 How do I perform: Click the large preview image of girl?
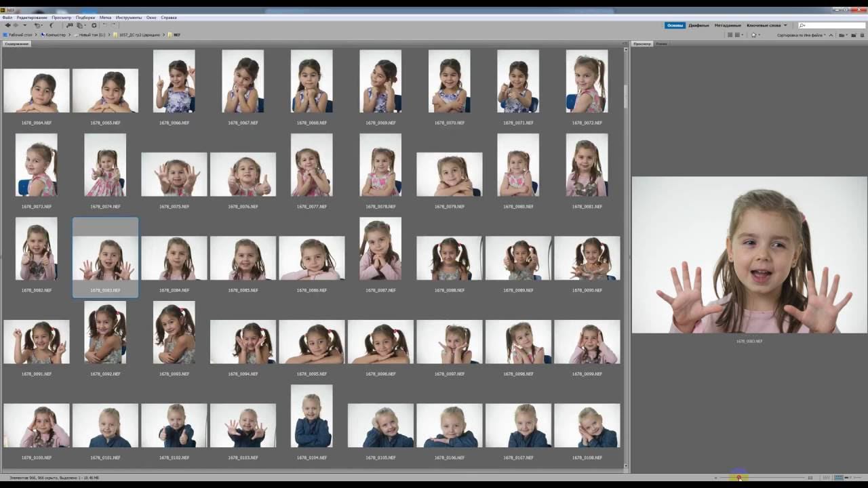click(749, 255)
